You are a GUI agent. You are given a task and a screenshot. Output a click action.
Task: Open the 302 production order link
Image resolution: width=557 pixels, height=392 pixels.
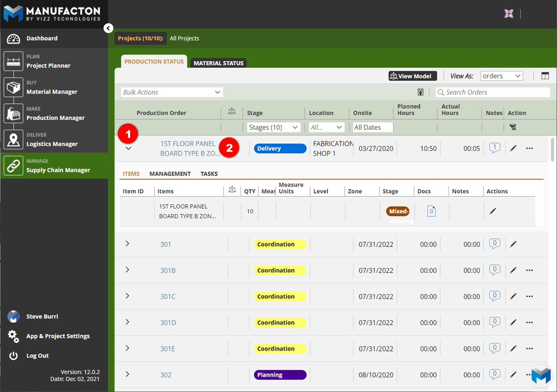166,375
